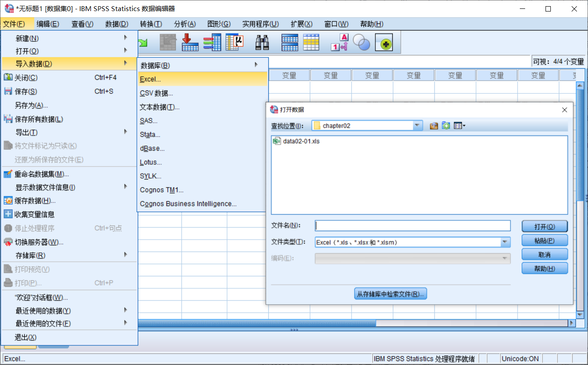This screenshot has width=588, height=365.
Task: Select Excel... in the import submenu
Action: point(203,79)
